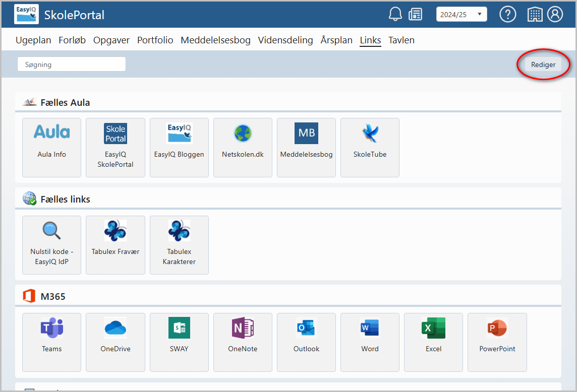Open the EasyIQ Bloggen tile

(179, 148)
